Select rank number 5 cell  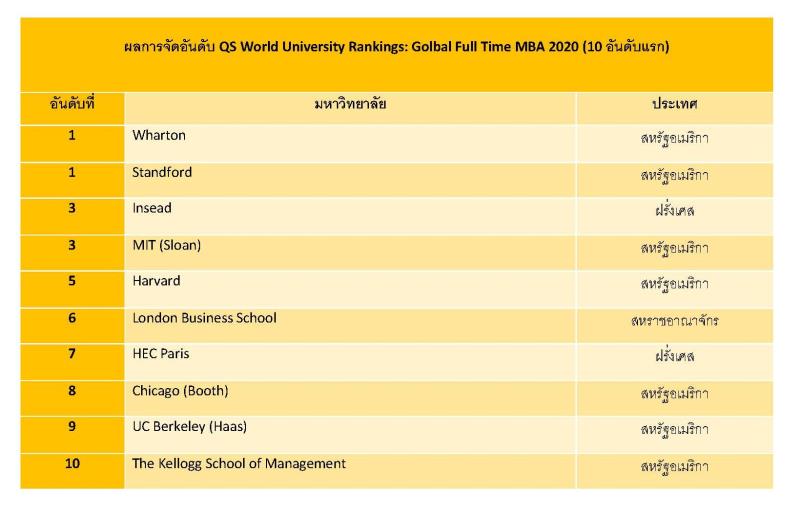(x=72, y=281)
